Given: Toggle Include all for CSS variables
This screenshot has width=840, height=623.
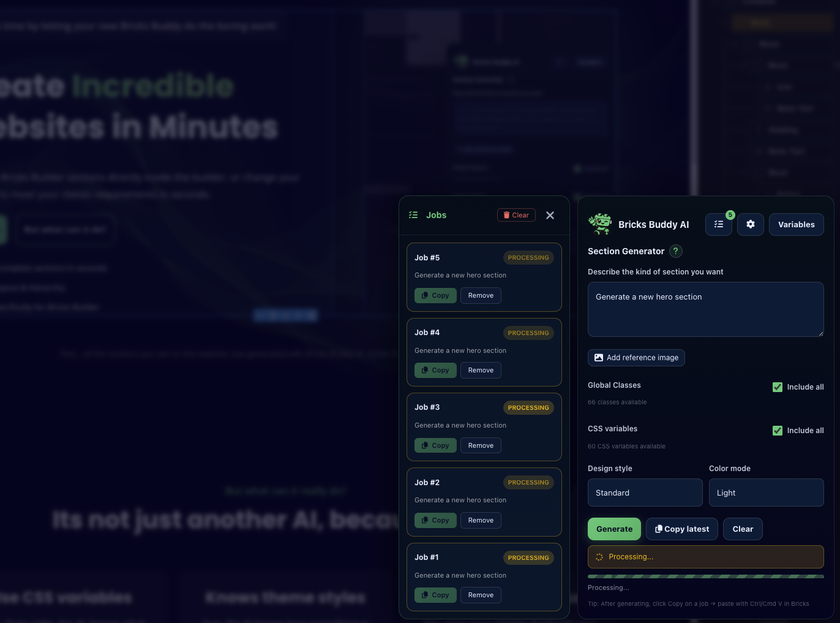Looking at the screenshot, I should [778, 431].
